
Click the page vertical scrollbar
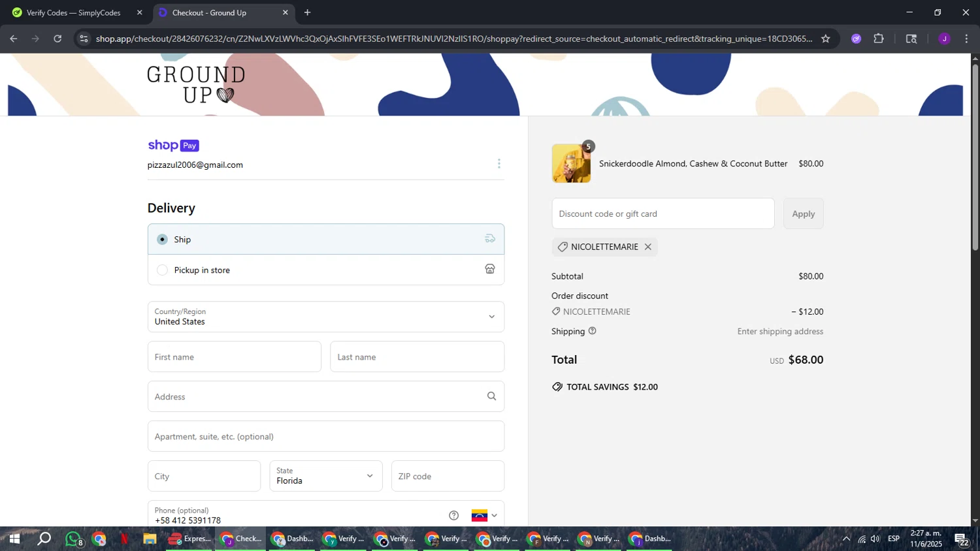(x=975, y=157)
